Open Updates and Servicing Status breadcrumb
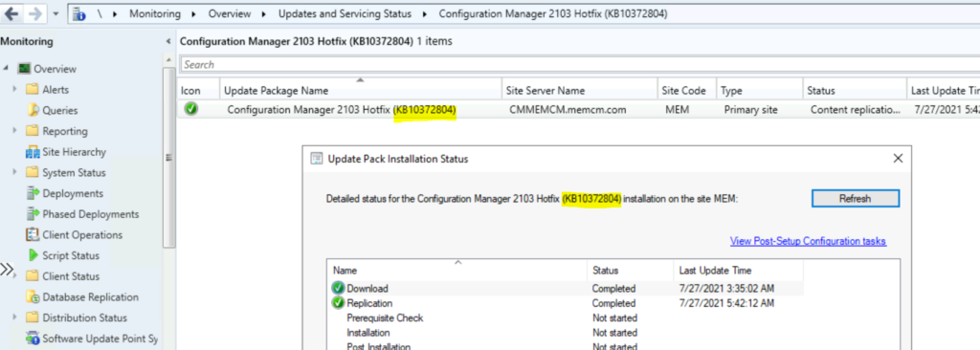The image size is (980, 350). 345,13
